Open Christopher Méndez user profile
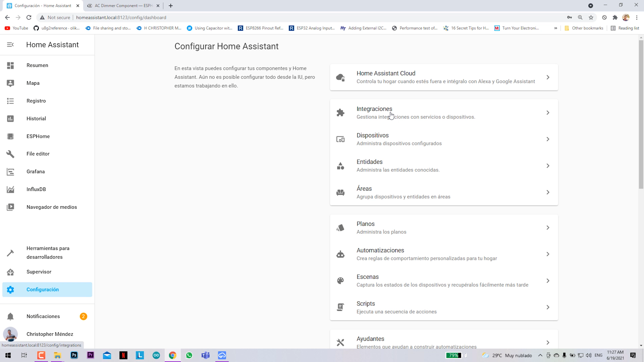The image size is (644, 362). (50, 334)
